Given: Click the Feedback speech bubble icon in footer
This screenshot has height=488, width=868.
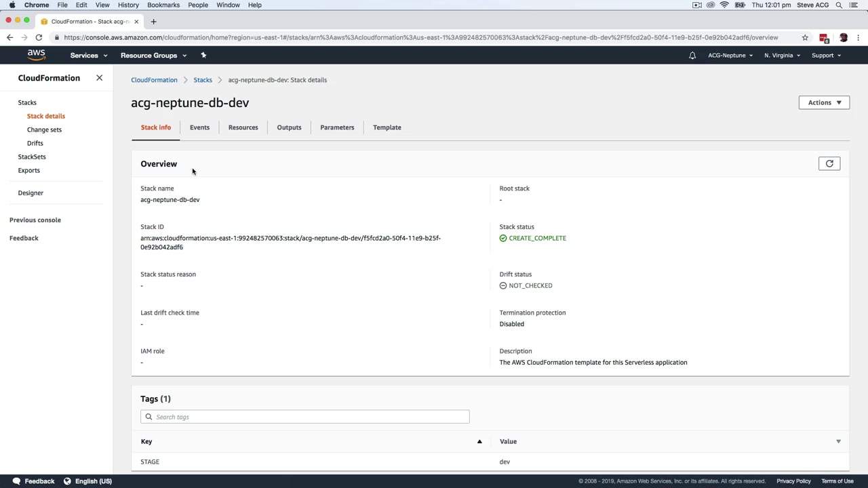Looking at the screenshot, I should pyautogui.click(x=16, y=481).
